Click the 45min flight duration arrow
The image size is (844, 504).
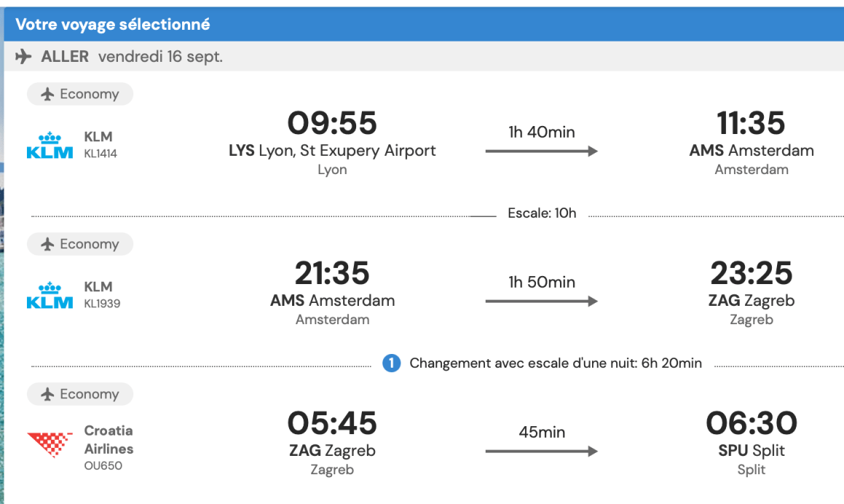pyautogui.click(x=541, y=451)
